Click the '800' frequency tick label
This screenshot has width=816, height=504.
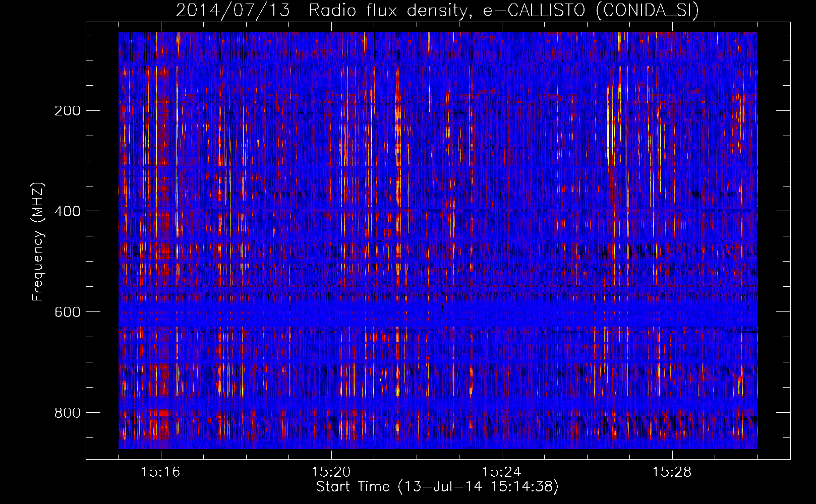[x=67, y=413]
